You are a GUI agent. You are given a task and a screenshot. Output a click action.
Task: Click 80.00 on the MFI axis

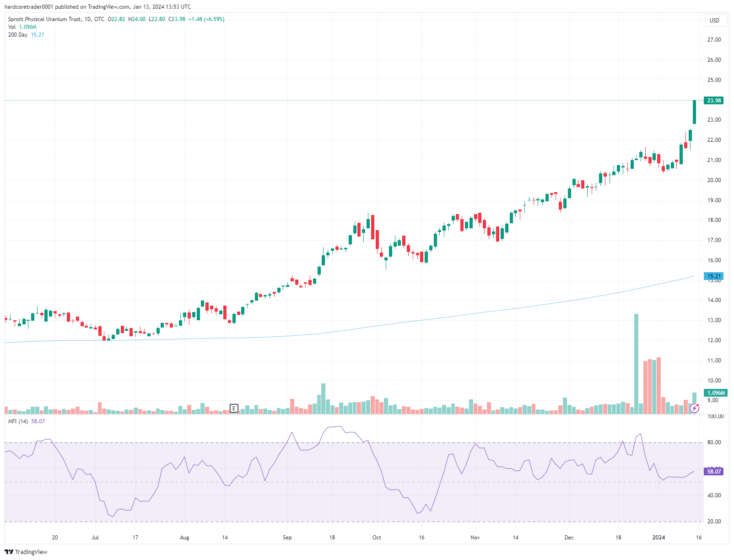pos(714,442)
